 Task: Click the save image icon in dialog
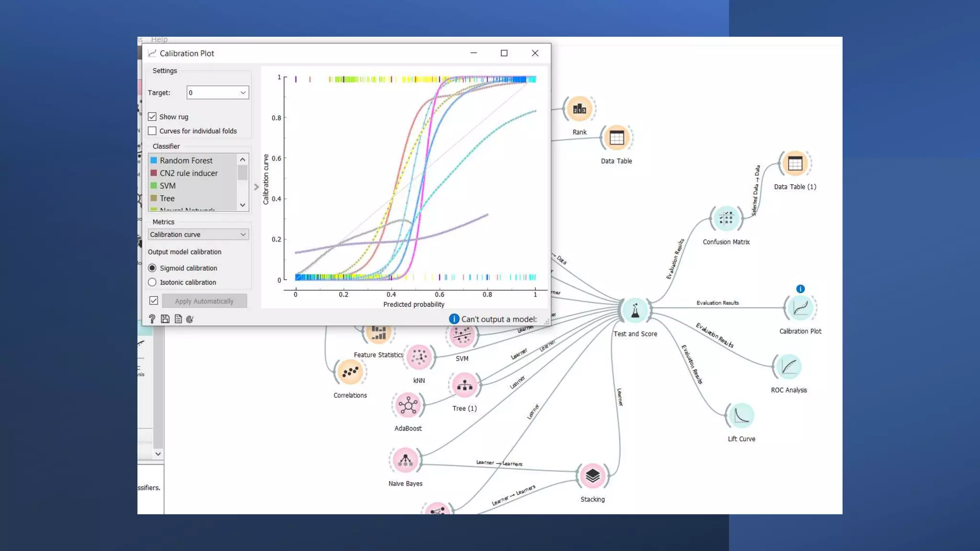coord(165,319)
